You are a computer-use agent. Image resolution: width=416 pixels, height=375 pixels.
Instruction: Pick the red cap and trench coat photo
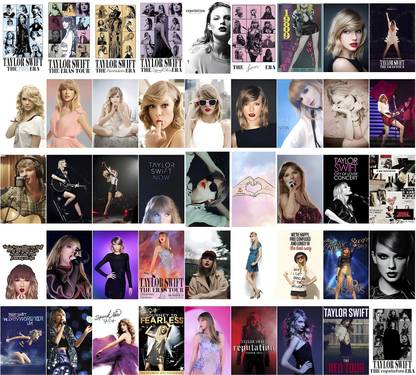pyautogui.click(x=208, y=265)
